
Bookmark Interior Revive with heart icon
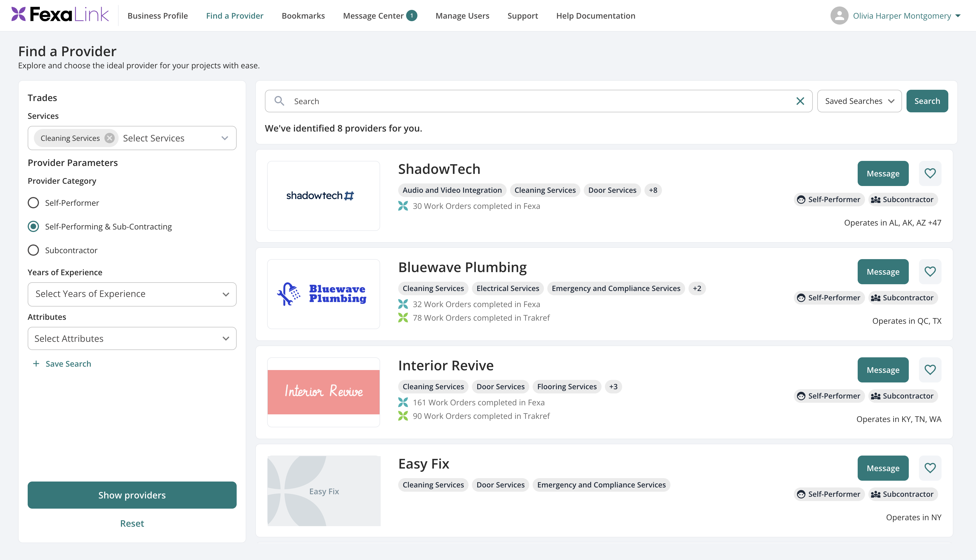[x=930, y=369]
